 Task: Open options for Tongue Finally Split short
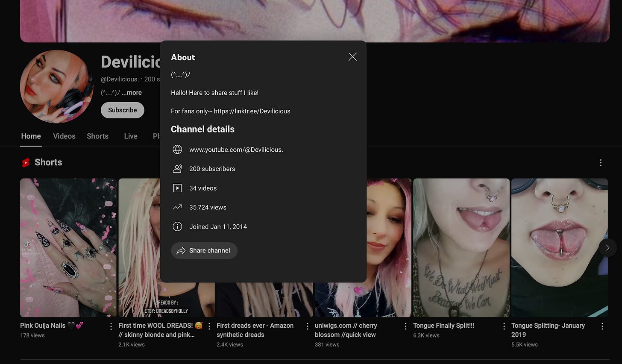point(504,326)
